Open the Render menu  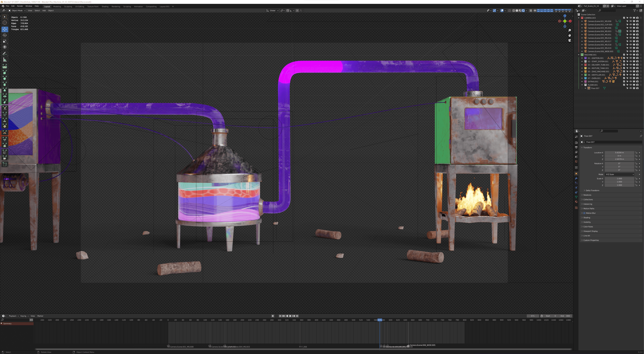click(x=20, y=6)
